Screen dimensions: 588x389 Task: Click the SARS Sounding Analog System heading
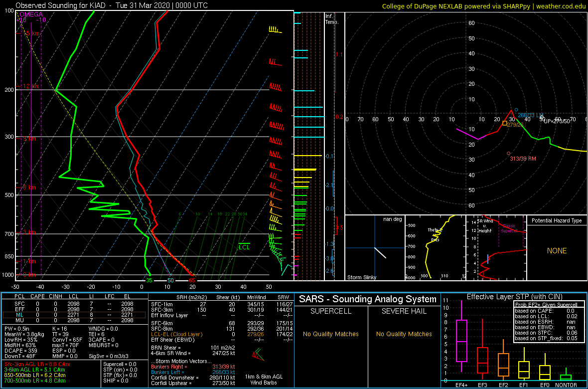point(368,300)
